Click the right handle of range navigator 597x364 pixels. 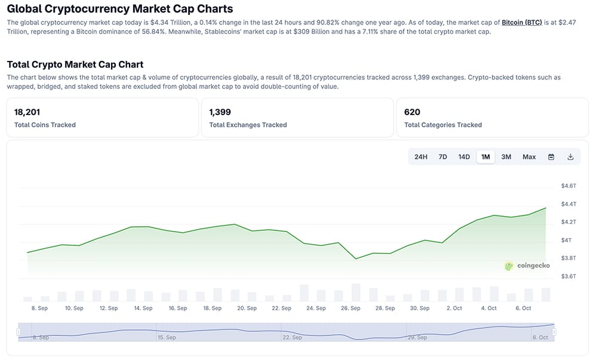point(555,332)
